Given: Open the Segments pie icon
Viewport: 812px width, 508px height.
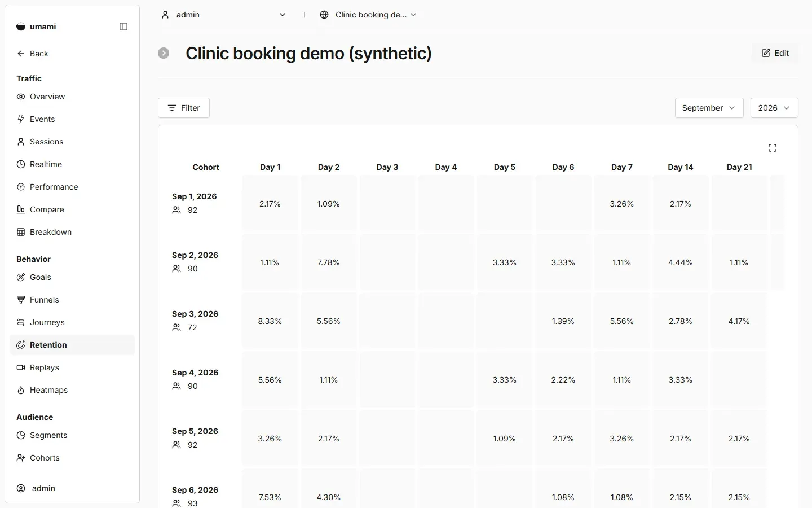Looking at the screenshot, I should 21,435.
